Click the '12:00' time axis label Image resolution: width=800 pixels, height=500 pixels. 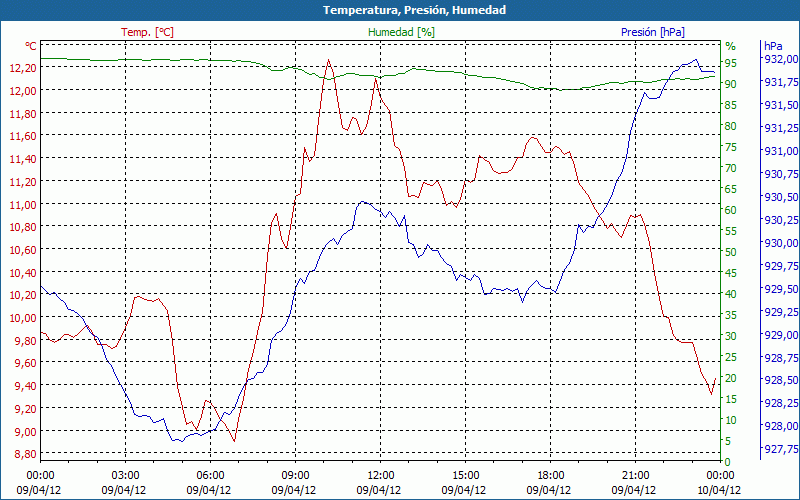(x=380, y=476)
